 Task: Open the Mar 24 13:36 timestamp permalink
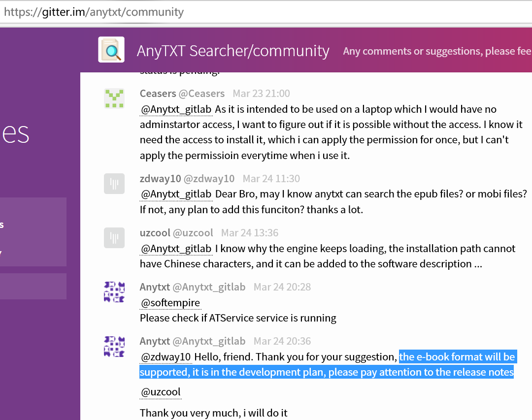250,233
